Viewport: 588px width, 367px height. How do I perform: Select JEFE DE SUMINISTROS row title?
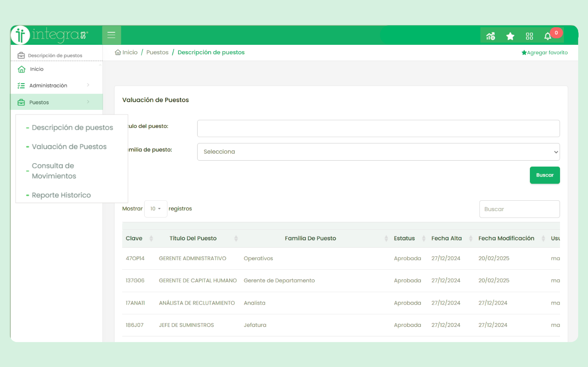(x=186, y=325)
